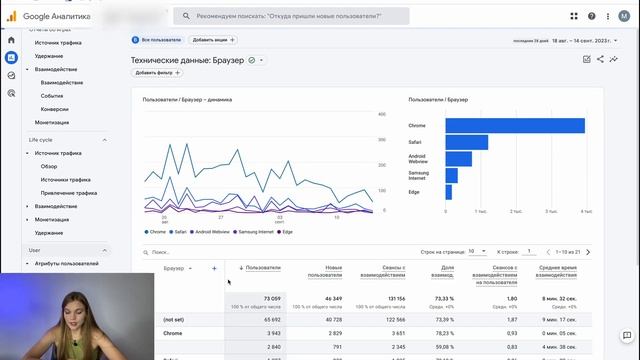The width and height of the screenshot is (640, 360).
Task: Collapse Источник трафика under Life cycle
Action: pyautogui.click(x=27, y=153)
